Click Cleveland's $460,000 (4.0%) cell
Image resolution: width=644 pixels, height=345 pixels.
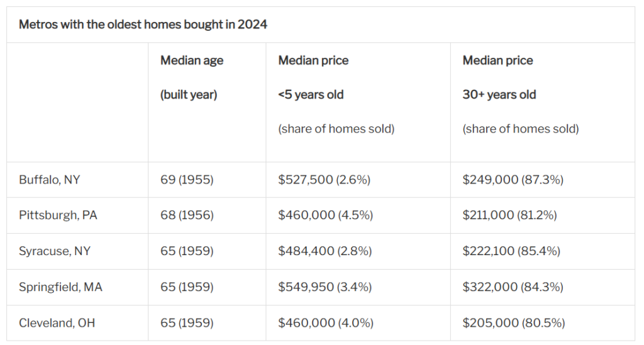tap(326, 323)
